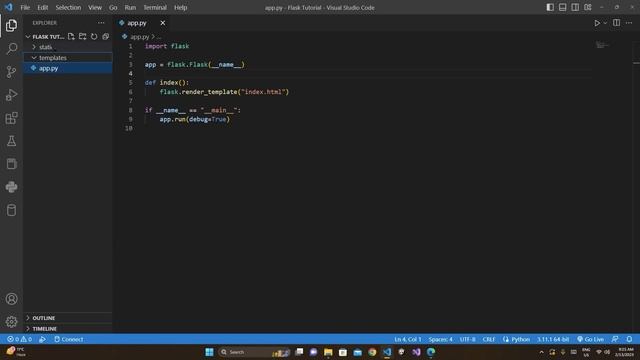This screenshot has height=360, width=640.
Task: Open the Selection menu
Action: tap(68, 7)
